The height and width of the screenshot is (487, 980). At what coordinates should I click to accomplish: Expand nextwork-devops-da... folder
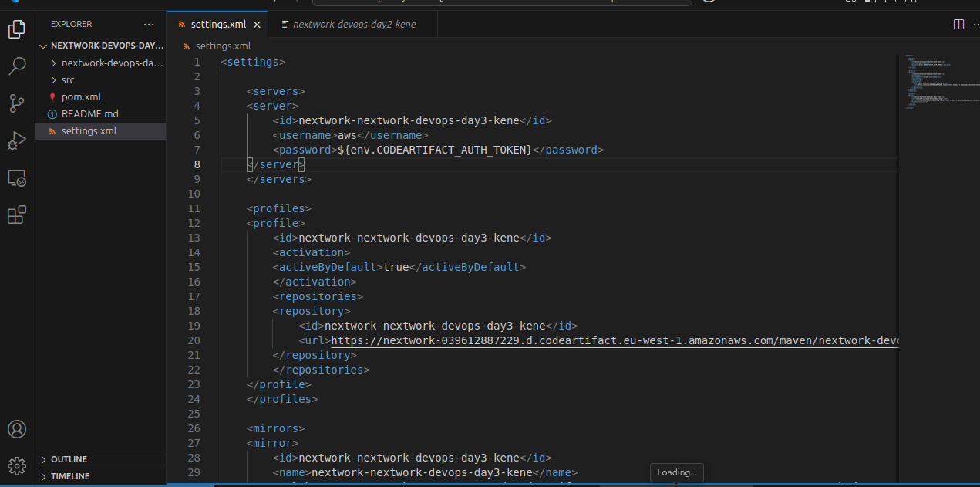click(100, 63)
